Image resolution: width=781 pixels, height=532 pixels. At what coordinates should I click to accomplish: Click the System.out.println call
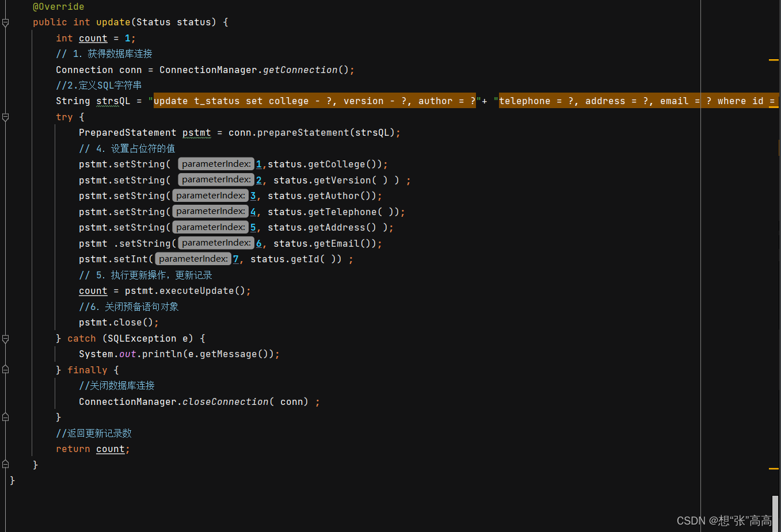point(179,354)
